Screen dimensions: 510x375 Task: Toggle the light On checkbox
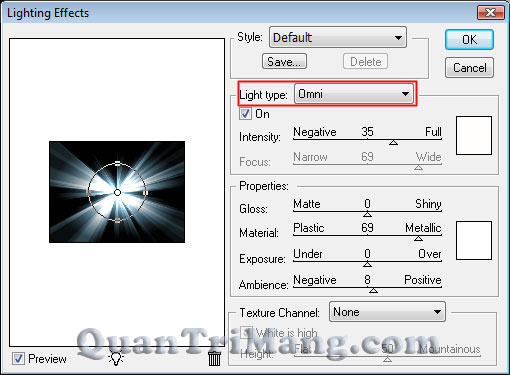[245, 114]
